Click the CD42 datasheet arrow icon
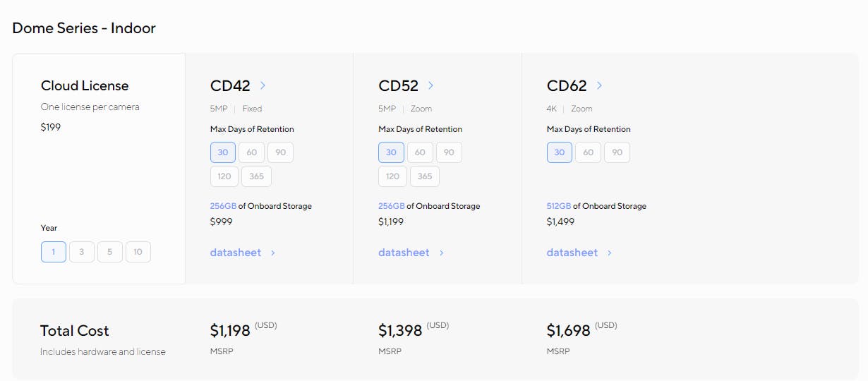Image resolution: width=868 pixels, height=381 pixels. (273, 253)
